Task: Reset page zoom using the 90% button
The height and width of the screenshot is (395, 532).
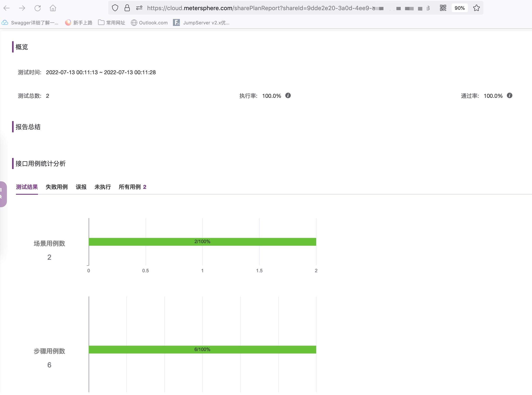Action: [x=459, y=8]
